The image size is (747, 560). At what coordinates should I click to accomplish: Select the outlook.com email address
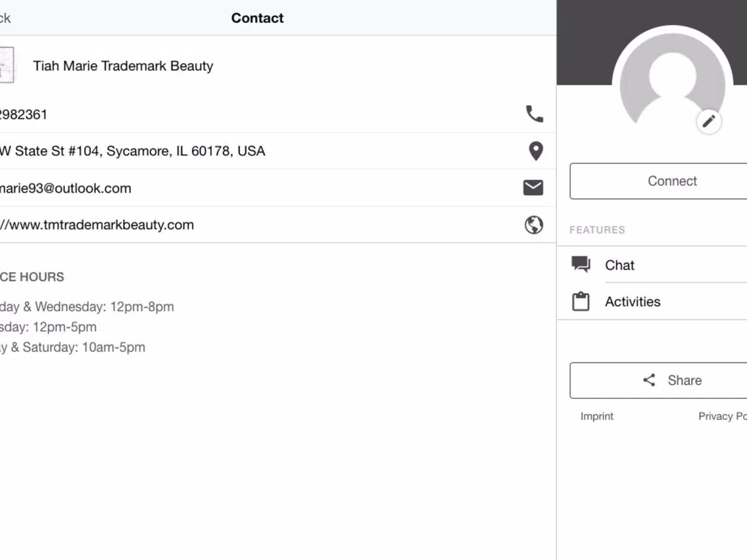[65, 188]
